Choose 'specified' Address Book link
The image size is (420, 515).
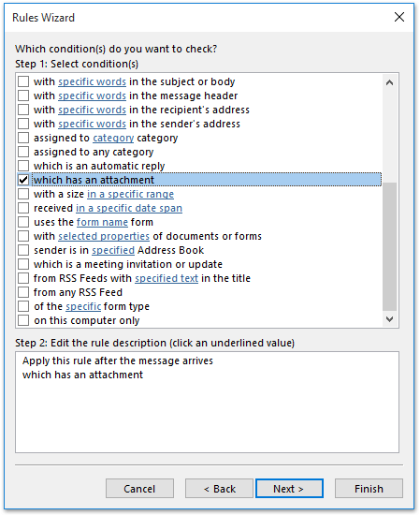point(113,250)
